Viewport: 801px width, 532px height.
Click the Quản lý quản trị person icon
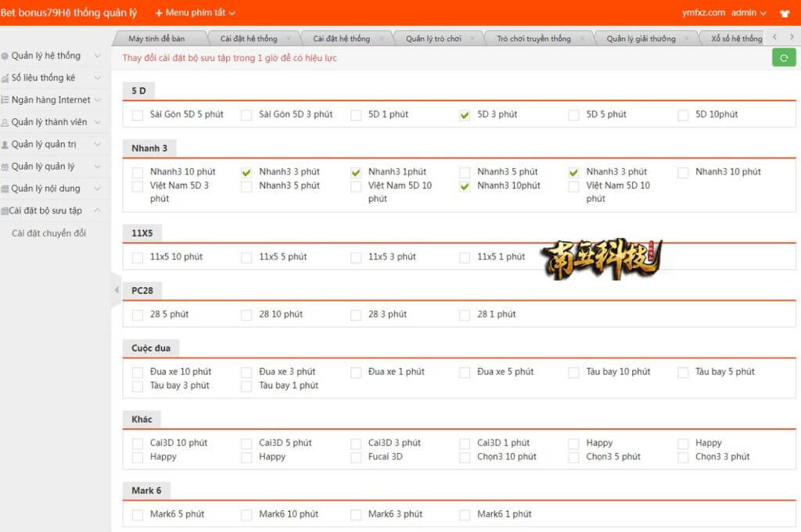pyautogui.click(x=5, y=145)
